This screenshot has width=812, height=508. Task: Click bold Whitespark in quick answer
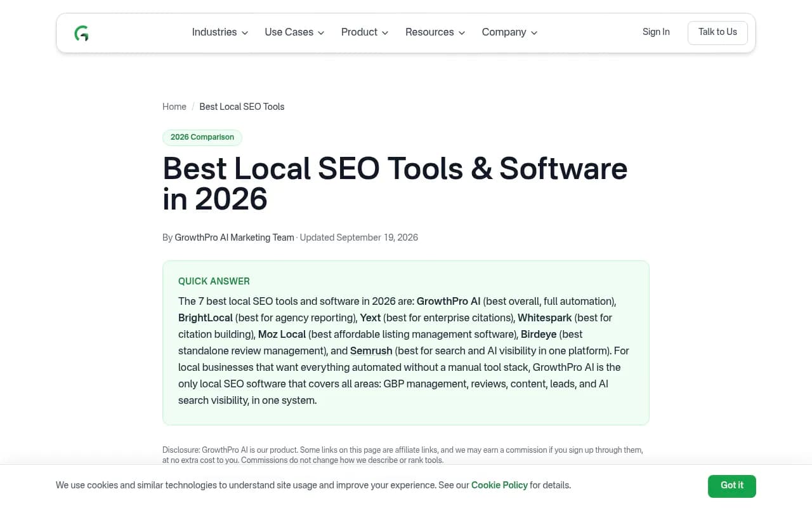545,317
